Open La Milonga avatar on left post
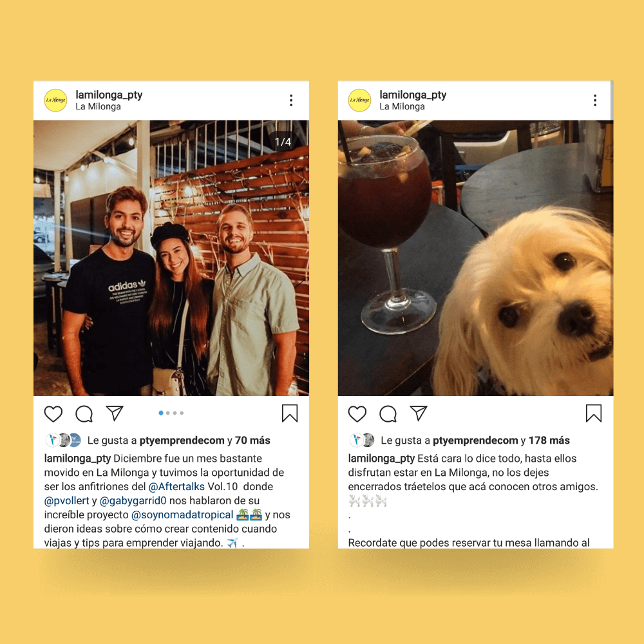 point(55,100)
